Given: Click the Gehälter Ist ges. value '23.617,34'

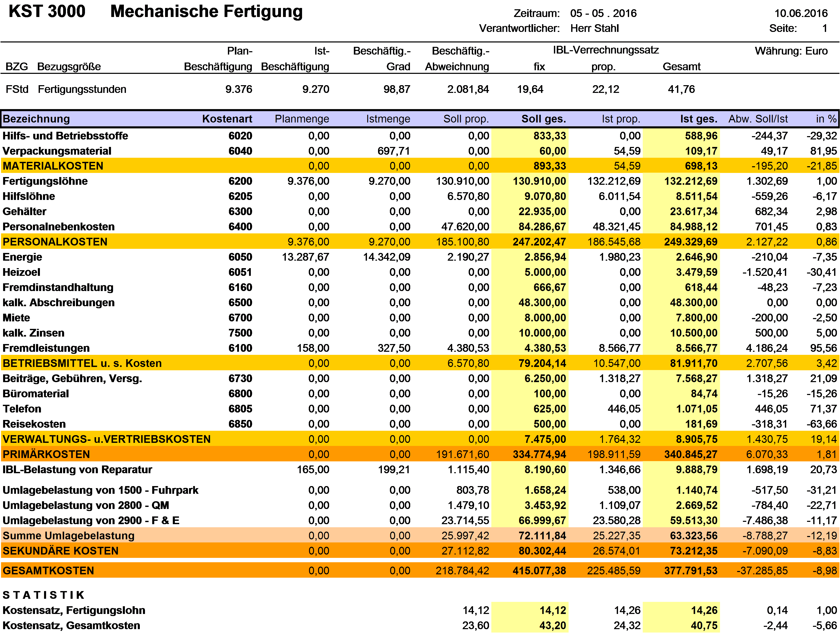Looking at the screenshot, I should pyautogui.click(x=693, y=211).
